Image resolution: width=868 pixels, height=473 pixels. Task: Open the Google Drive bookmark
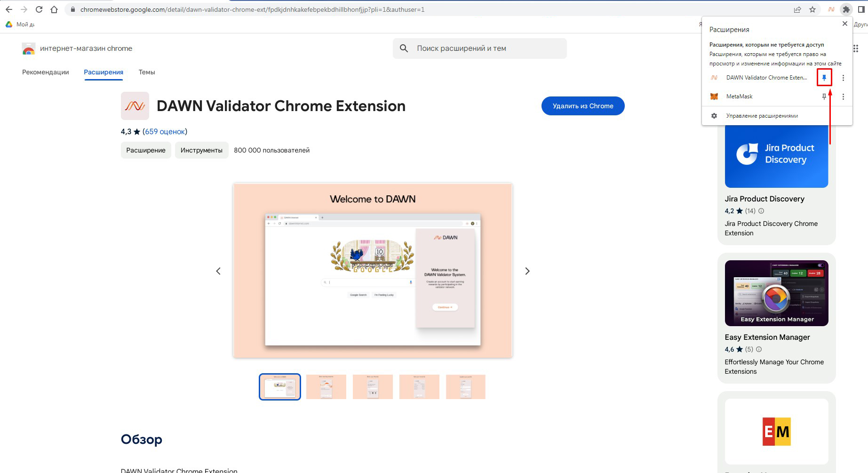[x=20, y=24]
